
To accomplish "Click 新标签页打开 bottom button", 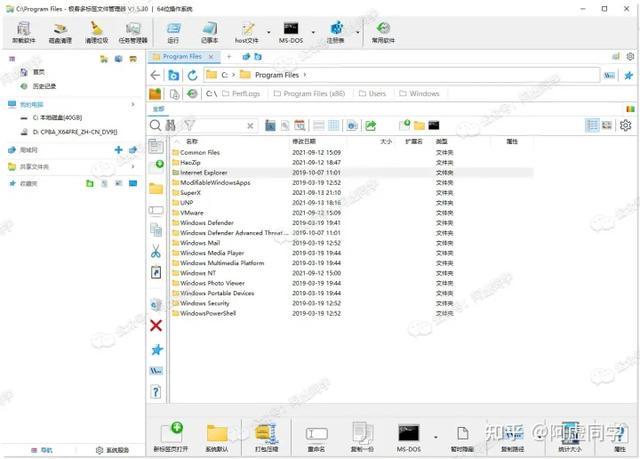I will point(171,437).
